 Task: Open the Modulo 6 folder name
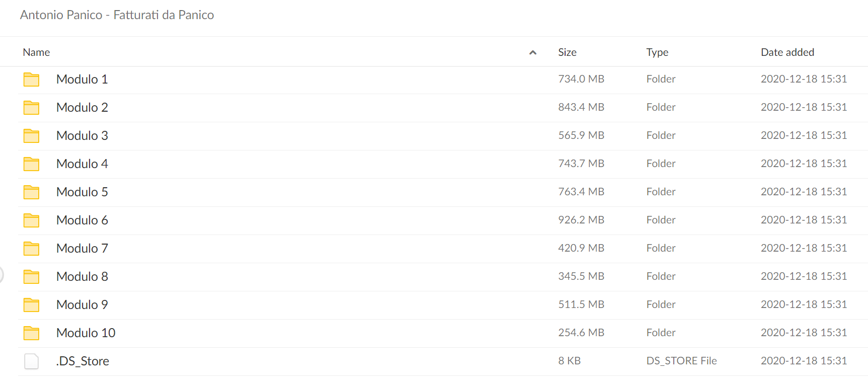[82, 220]
